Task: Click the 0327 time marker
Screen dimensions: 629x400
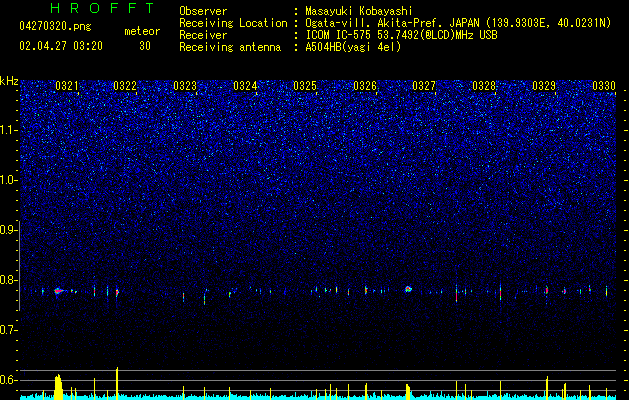Action: [424, 86]
